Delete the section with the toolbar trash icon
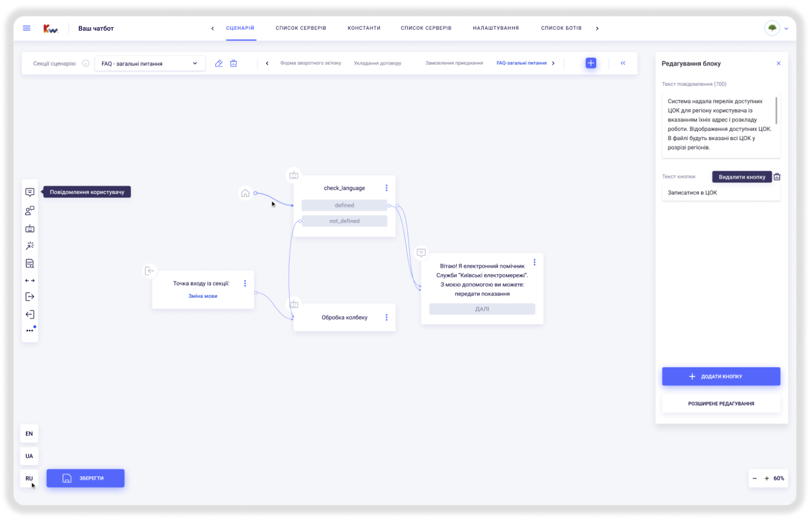 (233, 63)
